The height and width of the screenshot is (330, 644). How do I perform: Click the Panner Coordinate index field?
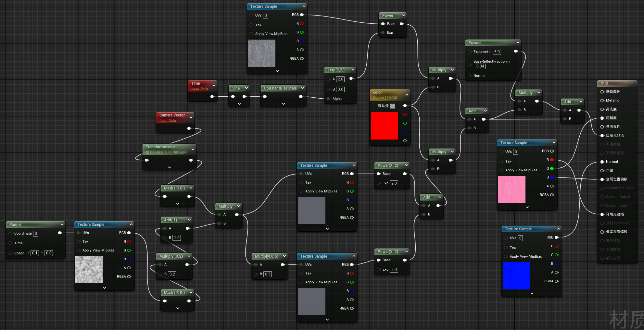click(x=36, y=234)
